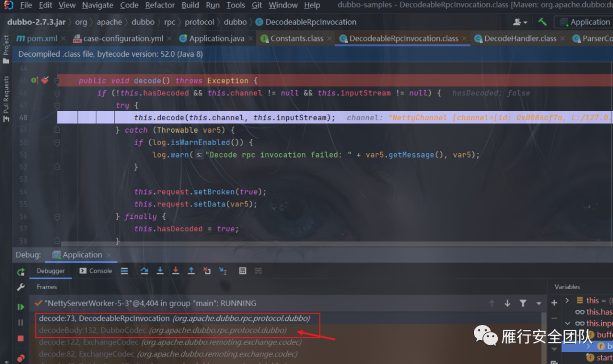Select the Debugger tab
The image size is (613, 364).
click(x=51, y=270)
